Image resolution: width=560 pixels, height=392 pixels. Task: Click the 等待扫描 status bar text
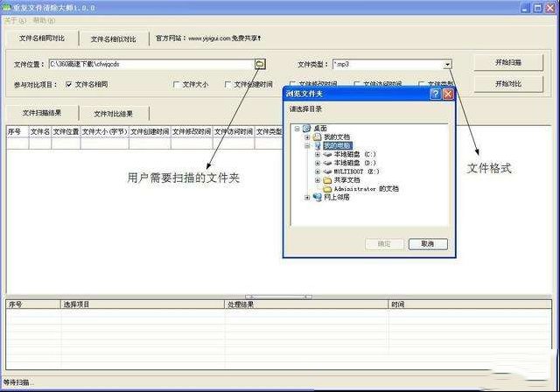17,382
